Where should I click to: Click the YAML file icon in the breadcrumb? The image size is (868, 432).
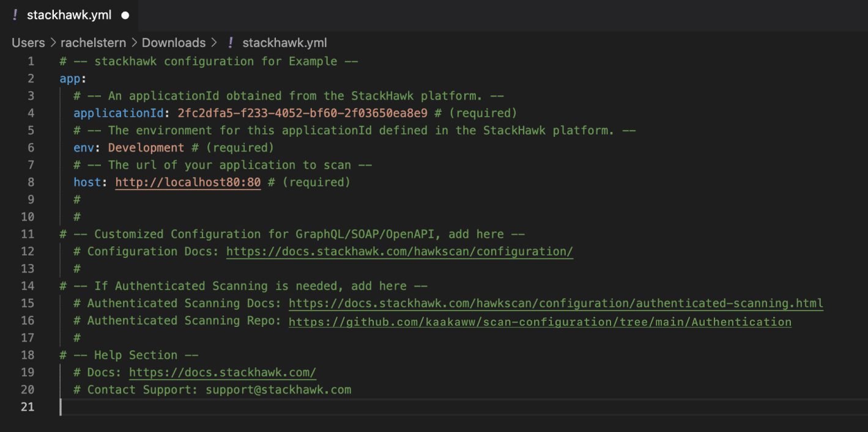(x=231, y=43)
